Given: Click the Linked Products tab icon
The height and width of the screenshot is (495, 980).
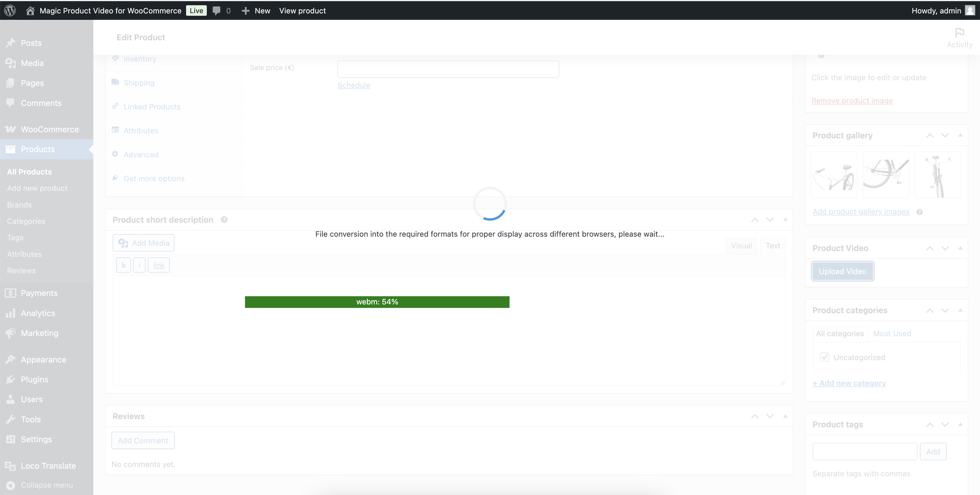Looking at the screenshot, I should click(116, 106).
